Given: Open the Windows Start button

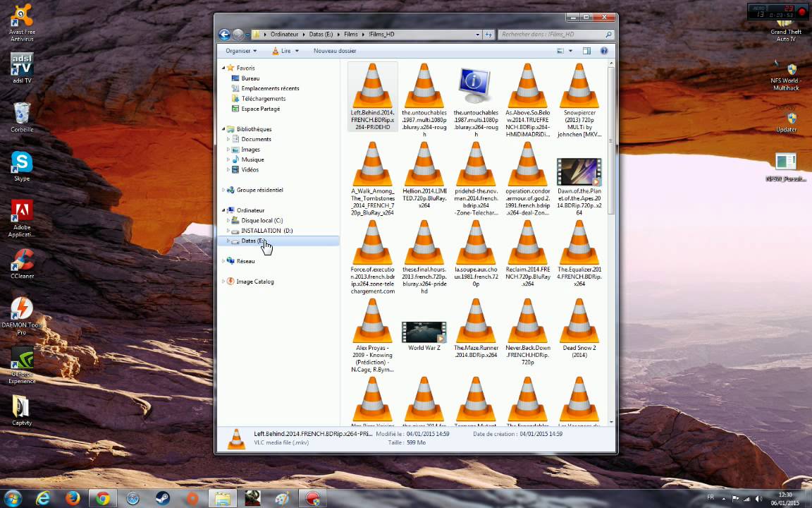Looking at the screenshot, I should 13,498.
